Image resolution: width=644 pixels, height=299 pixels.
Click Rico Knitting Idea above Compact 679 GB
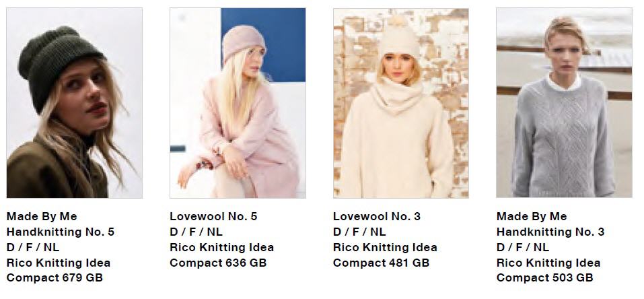pos(59,263)
